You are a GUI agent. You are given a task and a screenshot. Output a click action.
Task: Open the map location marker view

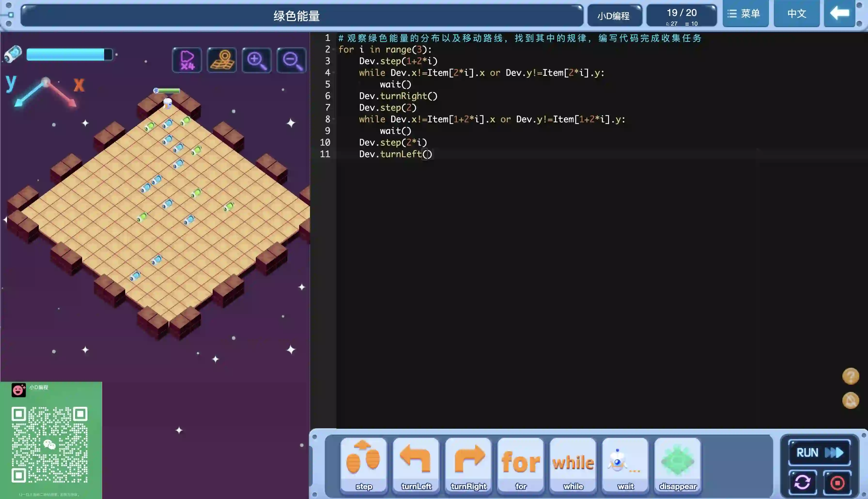(222, 60)
